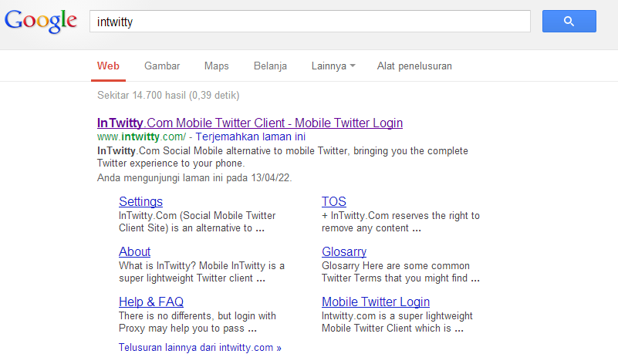Switch to the Gambar tab
618x364 pixels.
(162, 66)
